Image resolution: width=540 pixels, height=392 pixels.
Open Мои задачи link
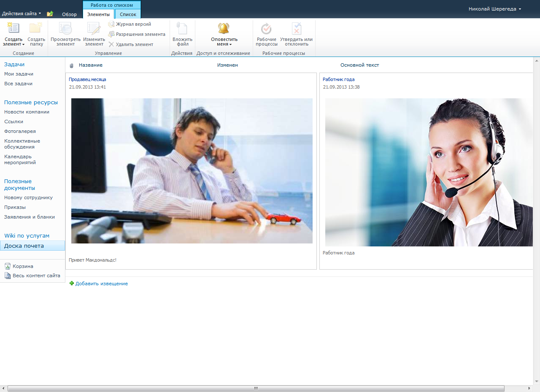(19, 74)
